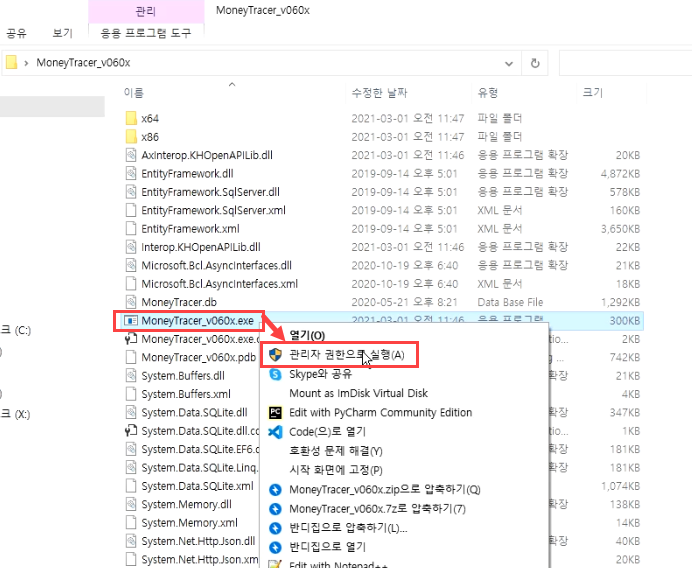Click the MoneyTracer_v060x.exe application icon
Screen dimensions: 692x568
pos(131,320)
